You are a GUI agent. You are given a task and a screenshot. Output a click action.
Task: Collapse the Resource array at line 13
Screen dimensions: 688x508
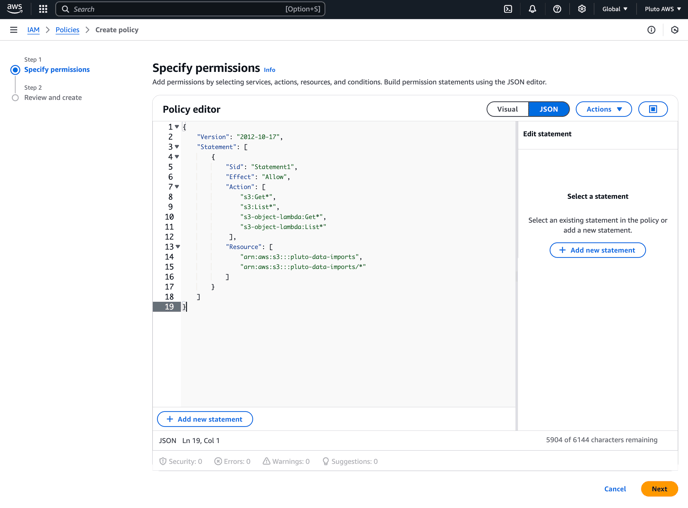178,247
